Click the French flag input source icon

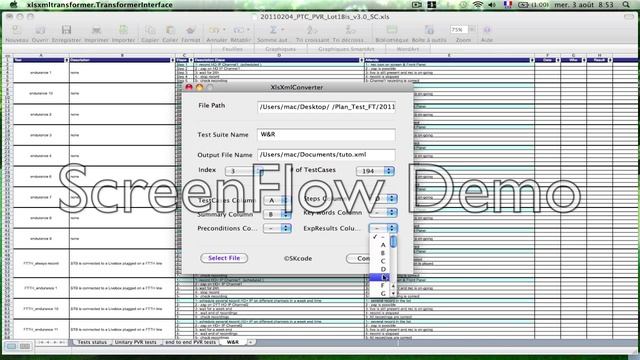coord(507,5)
